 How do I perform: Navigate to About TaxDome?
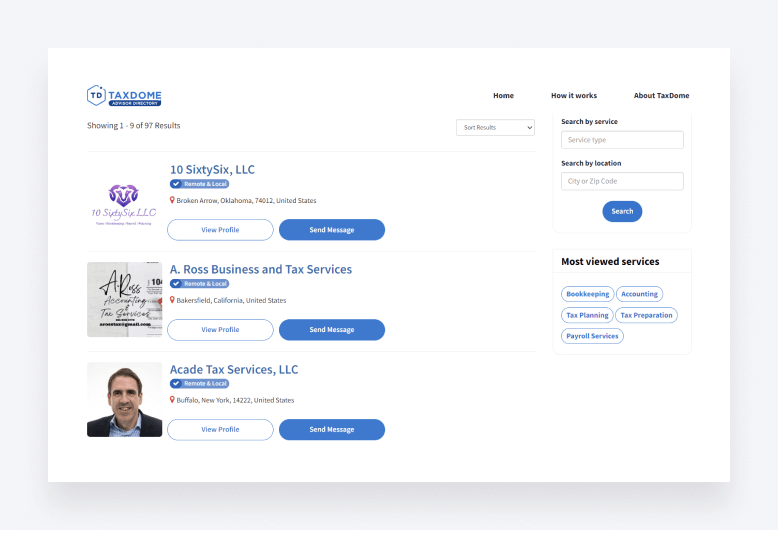tap(661, 96)
